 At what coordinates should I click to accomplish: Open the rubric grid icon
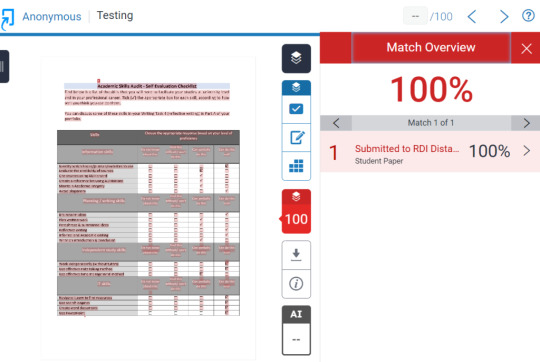(x=296, y=166)
